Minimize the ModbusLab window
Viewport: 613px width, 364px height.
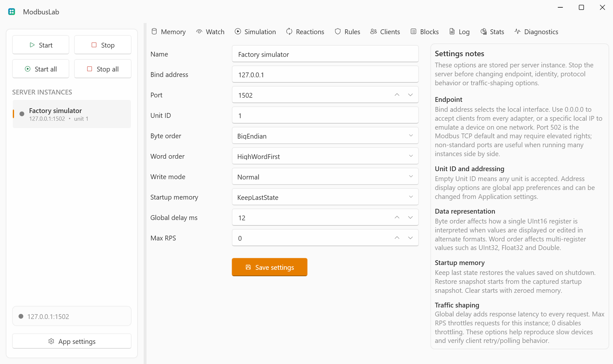coord(560,7)
